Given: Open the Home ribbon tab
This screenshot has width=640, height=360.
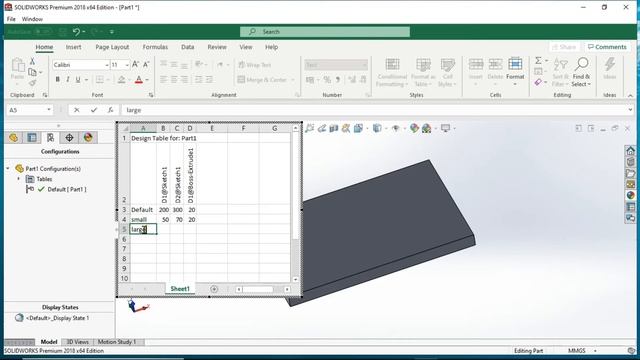Looking at the screenshot, I should tap(44, 47).
